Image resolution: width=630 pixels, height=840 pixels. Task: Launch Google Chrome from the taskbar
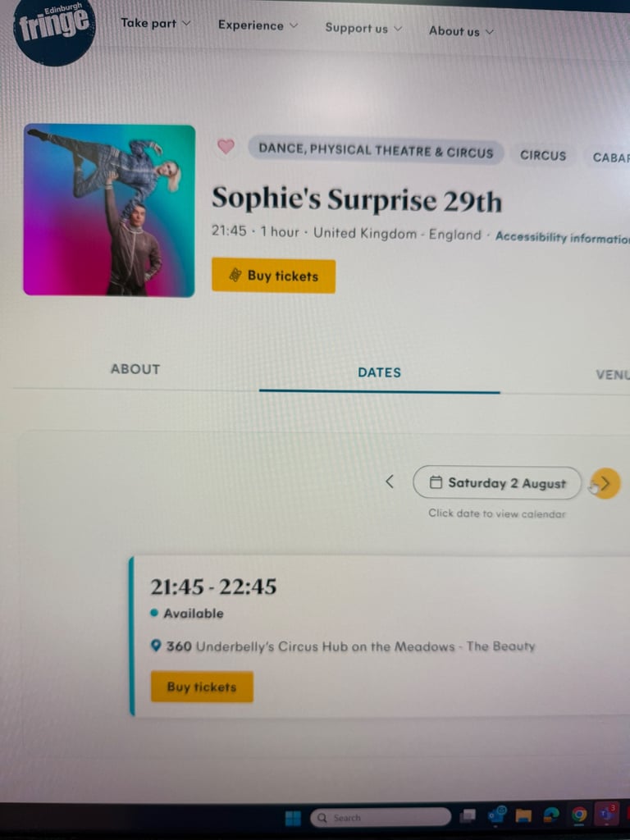tap(578, 815)
